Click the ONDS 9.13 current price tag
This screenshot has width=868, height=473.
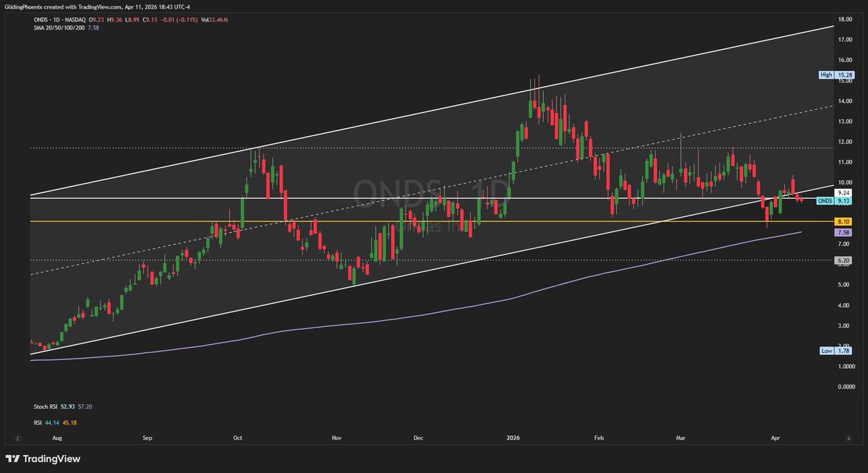[x=834, y=201]
